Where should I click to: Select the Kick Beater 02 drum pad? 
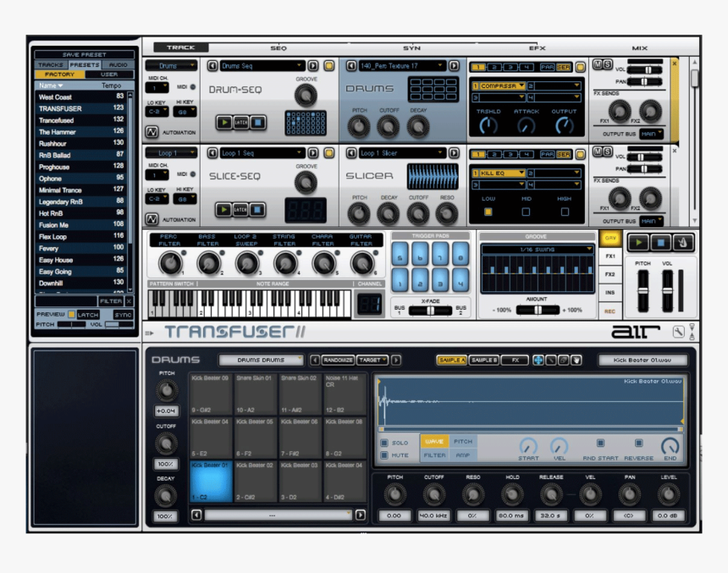(x=255, y=482)
